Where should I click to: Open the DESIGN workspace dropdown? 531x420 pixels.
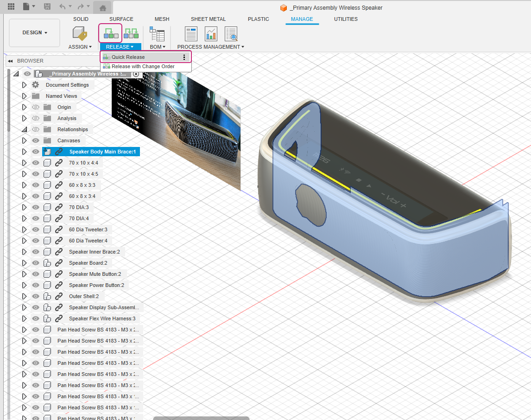[35, 32]
